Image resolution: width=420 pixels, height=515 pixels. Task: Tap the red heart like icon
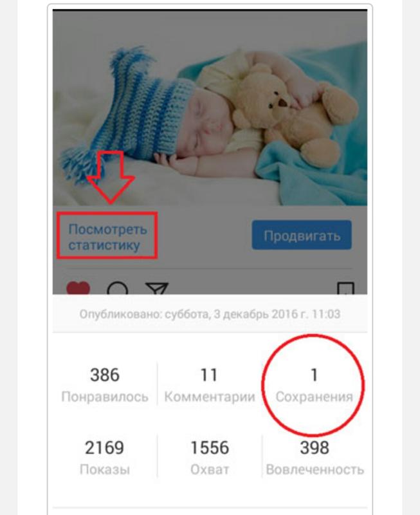click(x=78, y=288)
